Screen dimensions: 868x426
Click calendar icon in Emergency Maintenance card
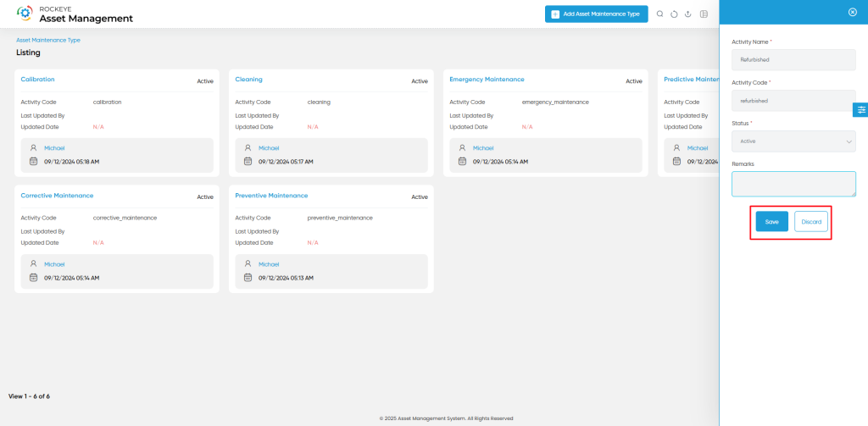(462, 162)
